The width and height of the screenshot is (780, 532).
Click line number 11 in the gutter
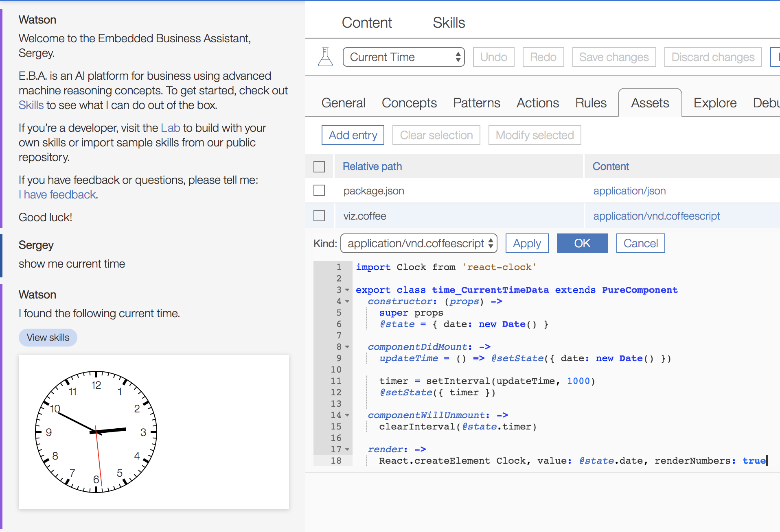pyautogui.click(x=336, y=381)
